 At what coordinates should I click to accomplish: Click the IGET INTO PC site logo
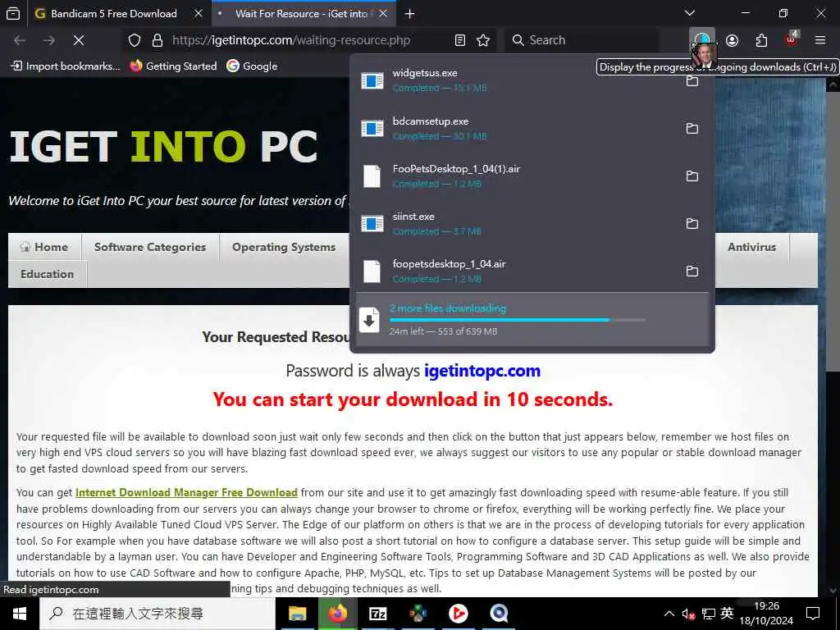click(163, 146)
